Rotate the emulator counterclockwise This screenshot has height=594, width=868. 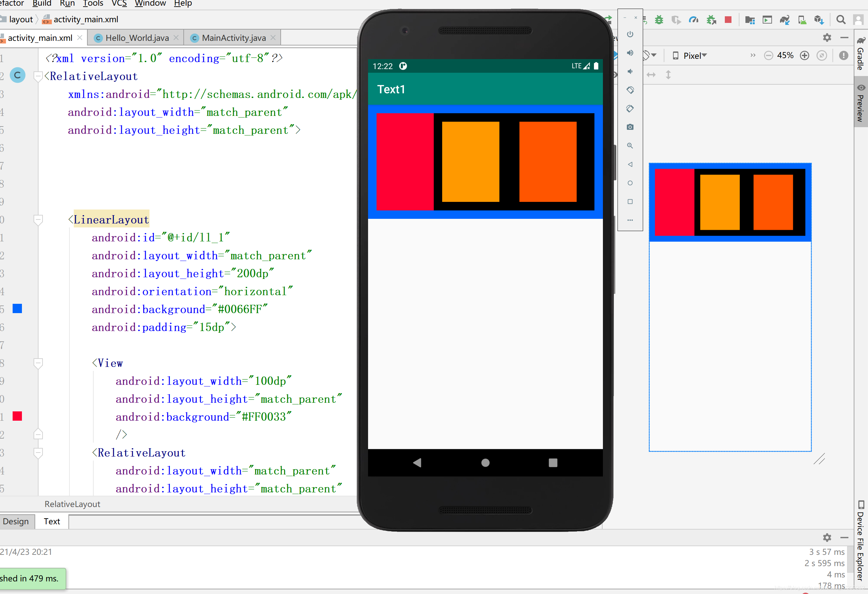click(x=630, y=90)
